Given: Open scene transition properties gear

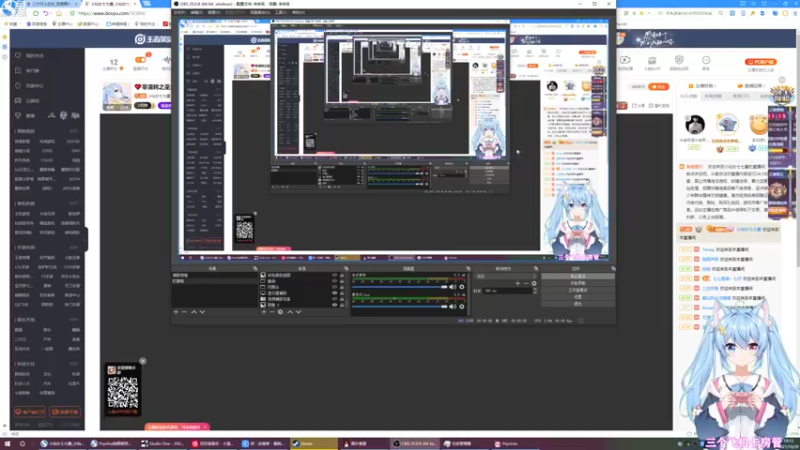Looking at the screenshot, I should coord(534,283).
